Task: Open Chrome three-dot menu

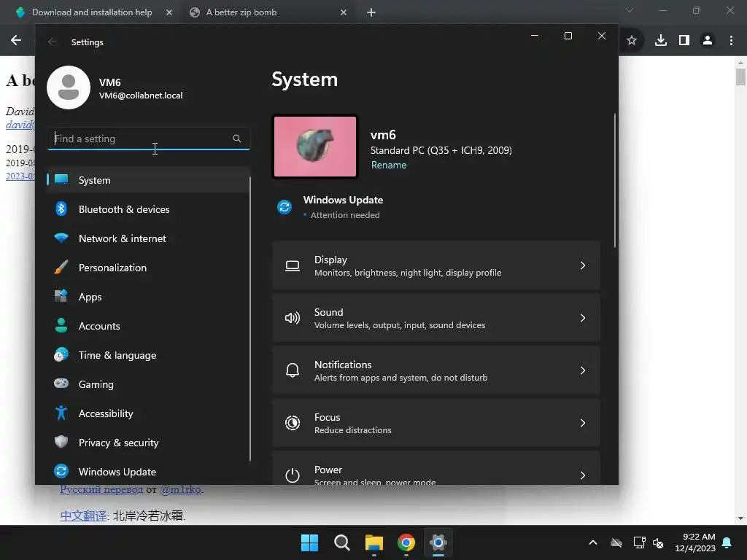Action: 731,41
